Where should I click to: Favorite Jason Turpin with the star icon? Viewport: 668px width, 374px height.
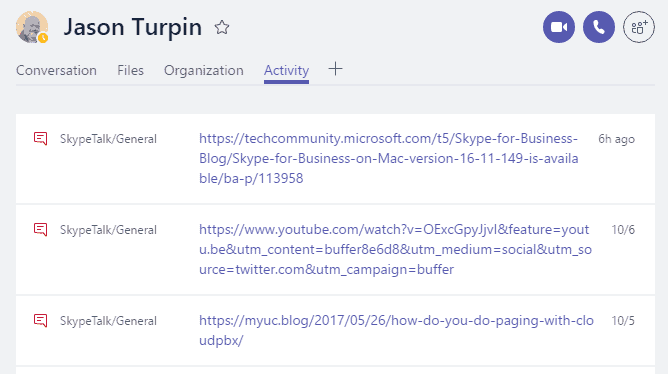(222, 28)
